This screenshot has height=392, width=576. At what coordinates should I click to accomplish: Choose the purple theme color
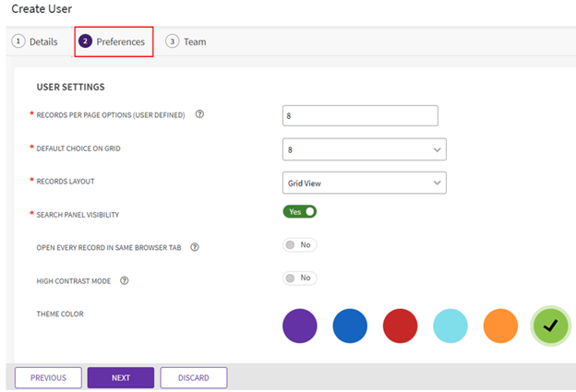300,326
